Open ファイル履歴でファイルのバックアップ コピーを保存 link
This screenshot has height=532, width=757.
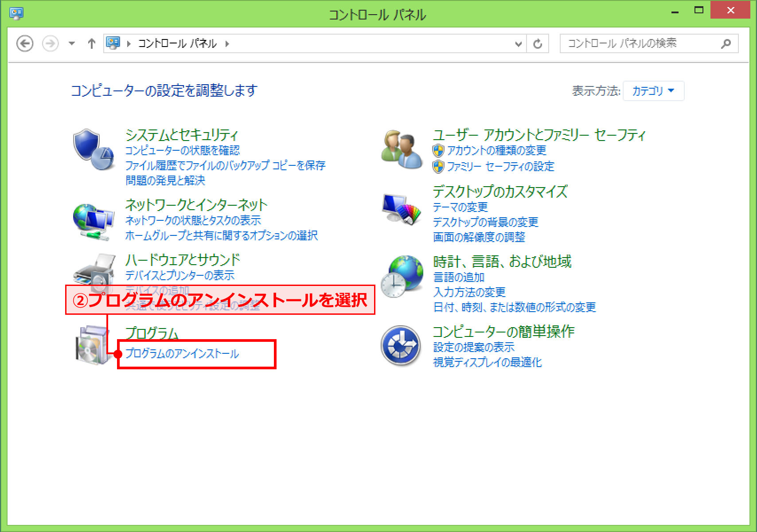tap(225, 165)
